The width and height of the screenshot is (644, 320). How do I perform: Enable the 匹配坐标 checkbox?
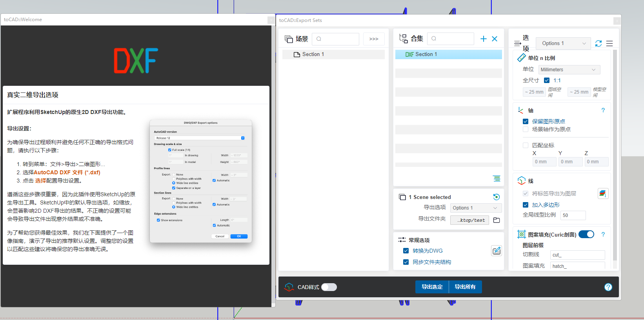tap(526, 145)
